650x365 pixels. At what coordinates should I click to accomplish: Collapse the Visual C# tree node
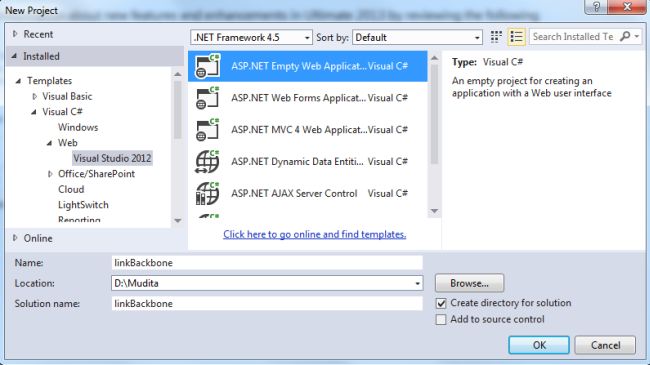tap(34, 112)
